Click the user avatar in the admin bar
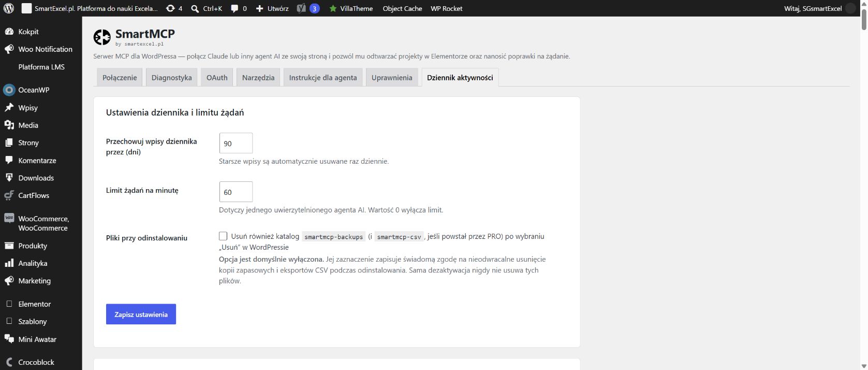The width and height of the screenshot is (868, 370). (x=850, y=8)
